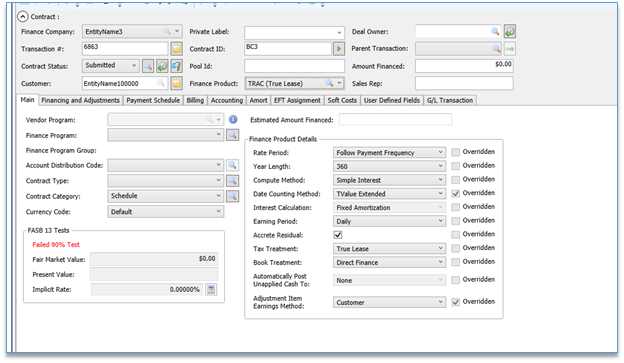624x363 pixels.
Task: Open the Soft Costs tab
Action: click(x=342, y=100)
